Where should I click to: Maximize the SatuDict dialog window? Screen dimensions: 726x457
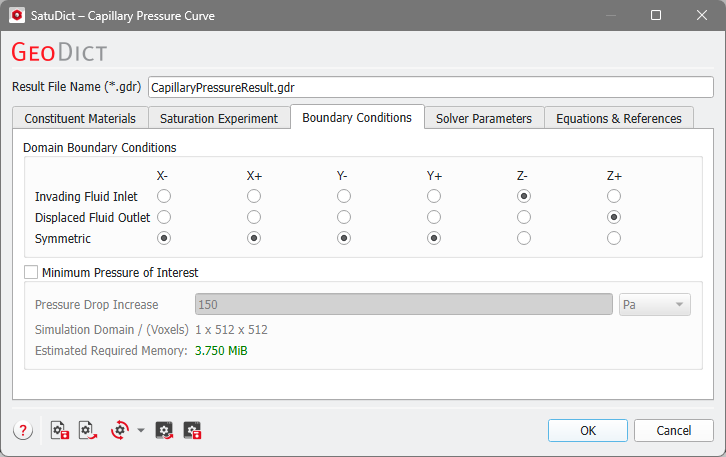pyautogui.click(x=656, y=15)
